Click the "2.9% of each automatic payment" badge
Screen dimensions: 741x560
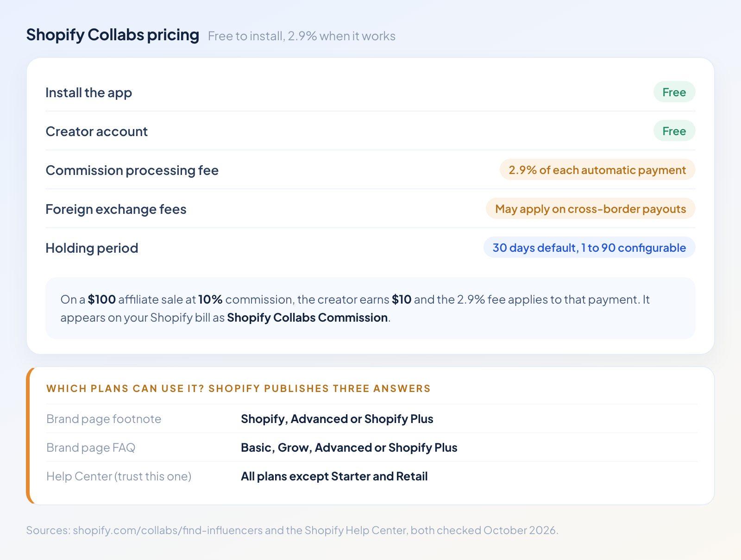tap(597, 170)
